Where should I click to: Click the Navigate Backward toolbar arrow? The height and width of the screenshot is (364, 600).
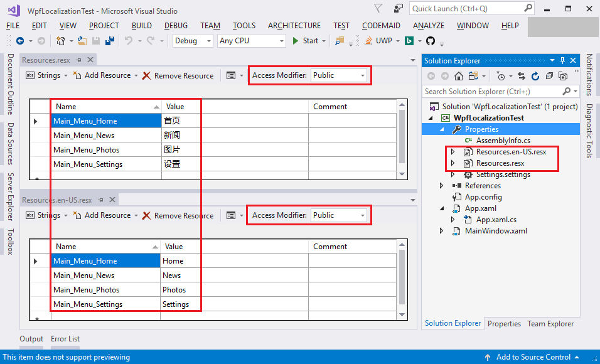(x=20, y=41)
